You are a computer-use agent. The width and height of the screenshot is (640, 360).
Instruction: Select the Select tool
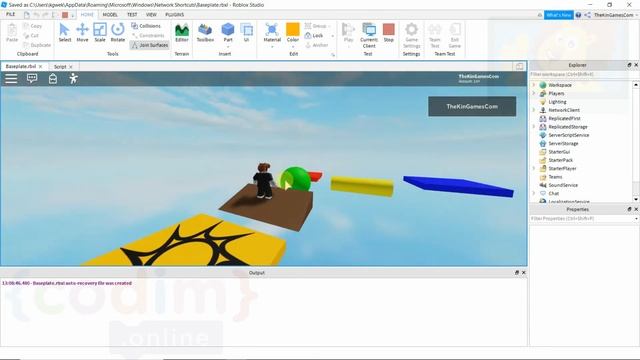coord(64,33)
